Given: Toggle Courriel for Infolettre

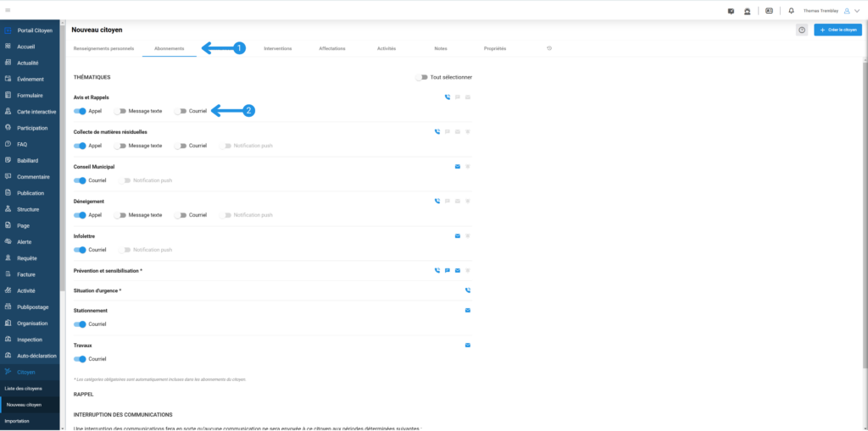Looking at the screenshot, I should click(x=81, y=250).
